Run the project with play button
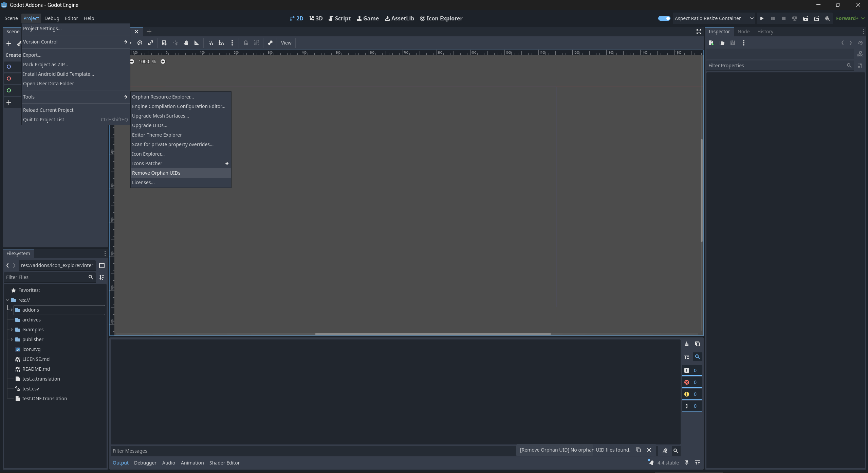868x473 pixels. 762,18
